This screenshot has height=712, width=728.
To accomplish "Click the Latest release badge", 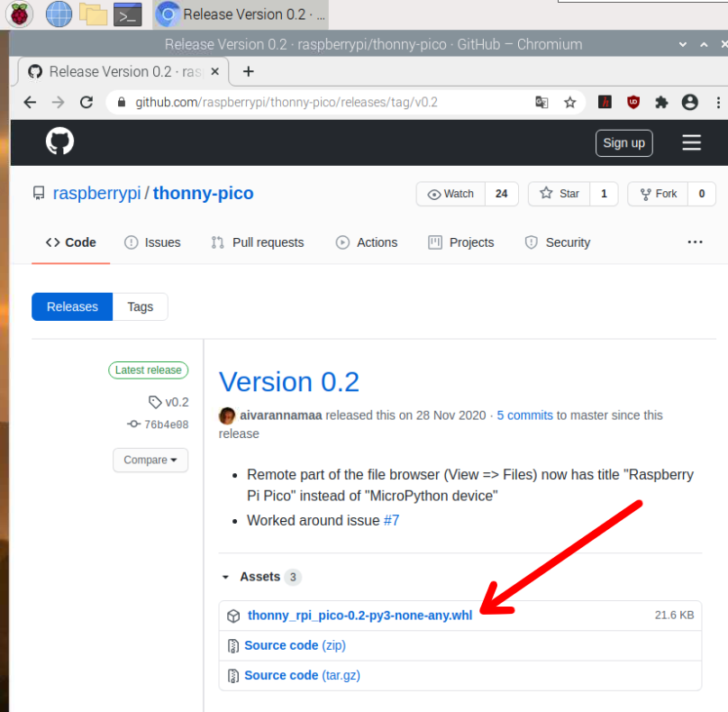I will click(148, 370).
